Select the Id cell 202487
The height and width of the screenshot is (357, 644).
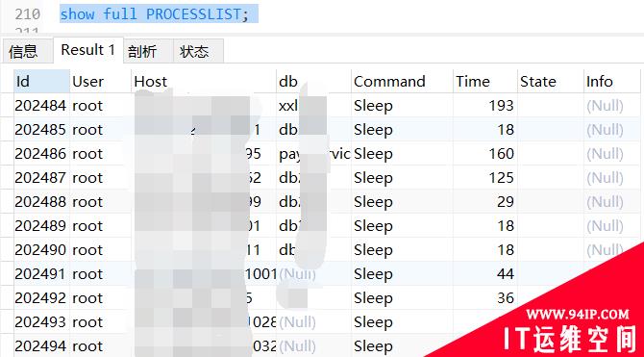point(40,178)
